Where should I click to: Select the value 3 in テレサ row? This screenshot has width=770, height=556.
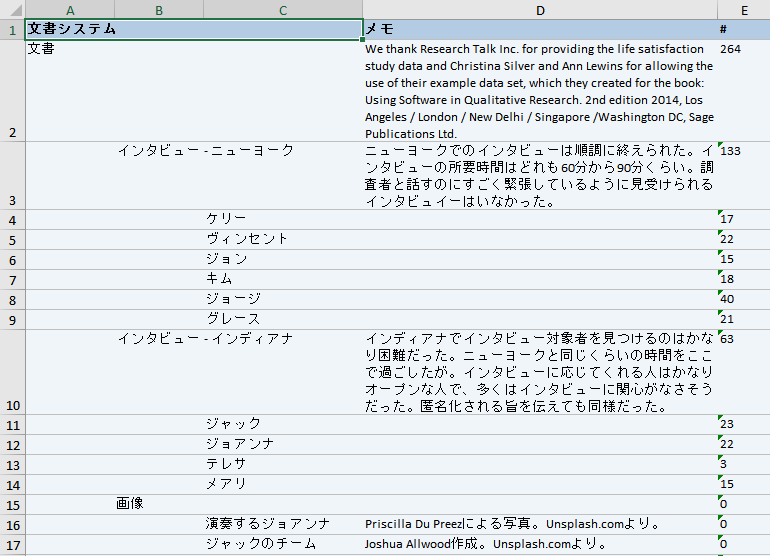pos(744,465)
